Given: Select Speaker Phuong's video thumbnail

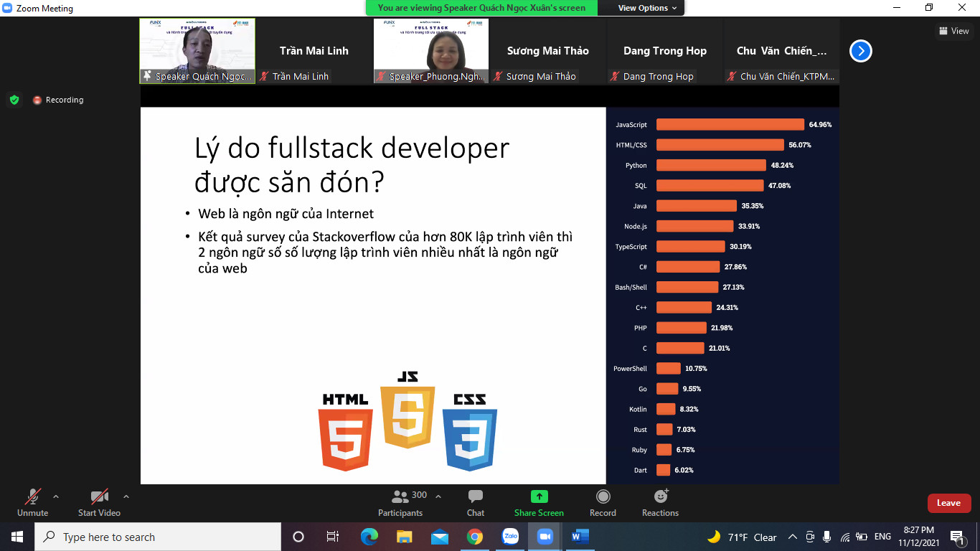Looking at the screenshot, I should pyautogui.click(x=431, y=51).
